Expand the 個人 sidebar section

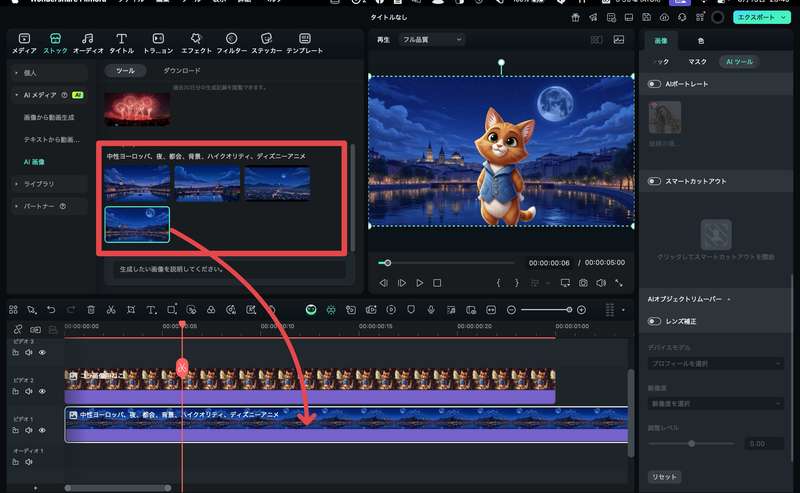(16, 73)
